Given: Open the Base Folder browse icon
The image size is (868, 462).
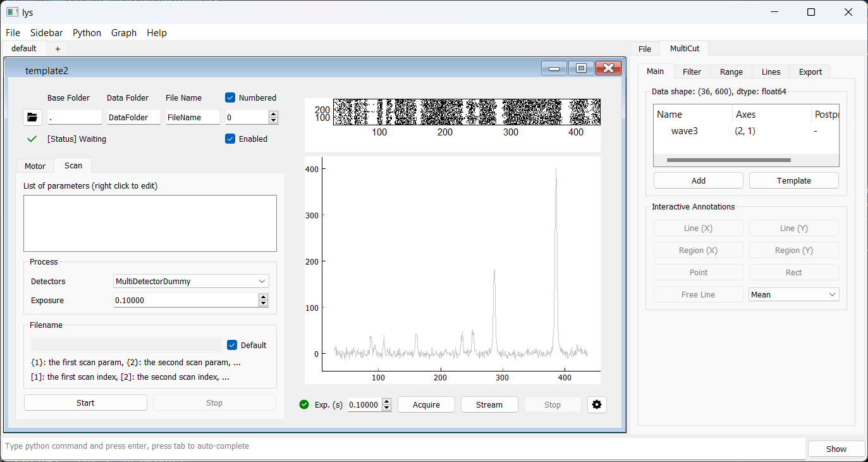Looking at the screenshot, I should (32, 117).
